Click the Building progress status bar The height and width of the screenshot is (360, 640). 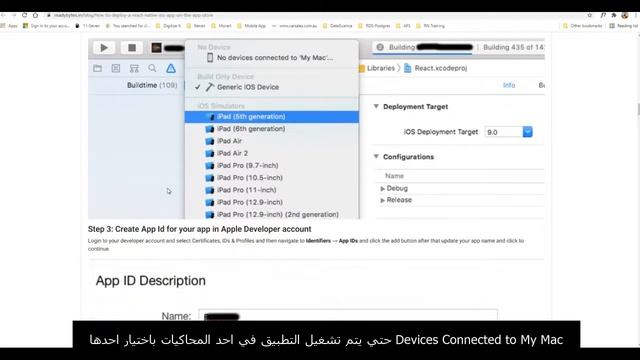pos(459,47)
